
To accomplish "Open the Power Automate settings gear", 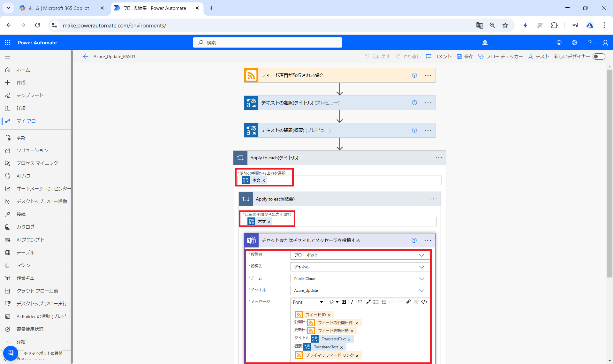I will point(575,42).
